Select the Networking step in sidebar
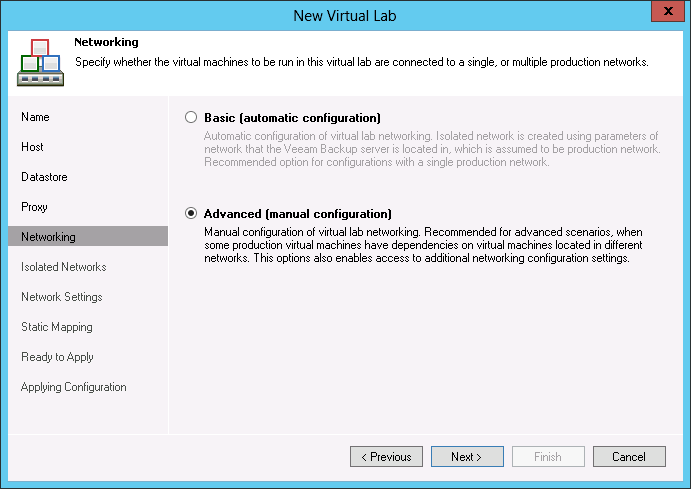 coord(48,237)
